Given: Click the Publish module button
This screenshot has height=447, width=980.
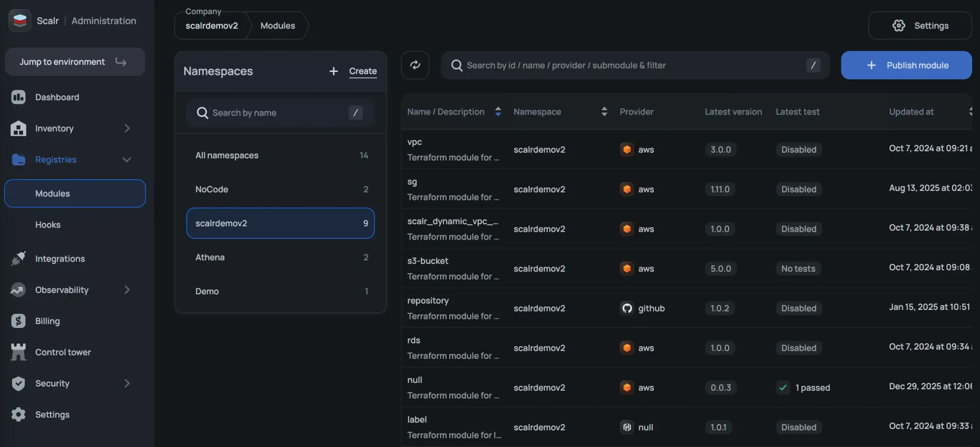Looking at the screenshot, I should point(906,65).
